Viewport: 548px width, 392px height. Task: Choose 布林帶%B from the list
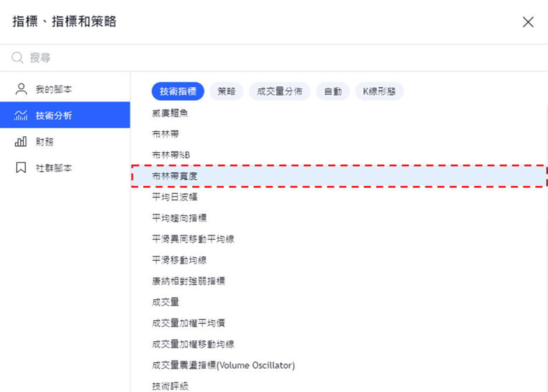coord(339,155)
